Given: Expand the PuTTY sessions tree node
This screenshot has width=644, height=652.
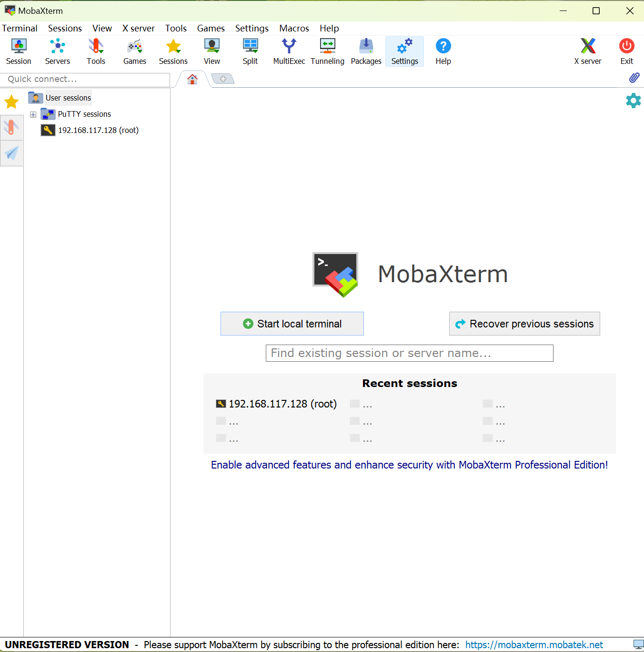Looking at the screenshot, I should 33,114.
